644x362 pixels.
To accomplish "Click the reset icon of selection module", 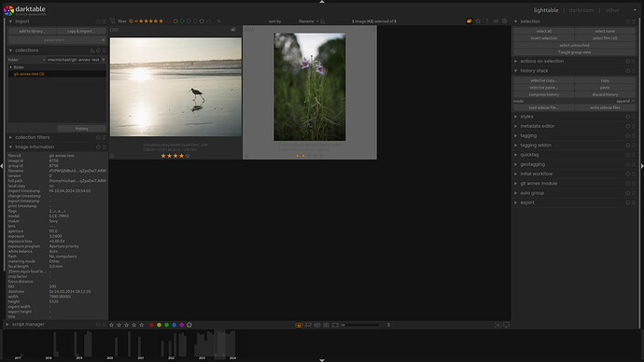I will [627, 21].
